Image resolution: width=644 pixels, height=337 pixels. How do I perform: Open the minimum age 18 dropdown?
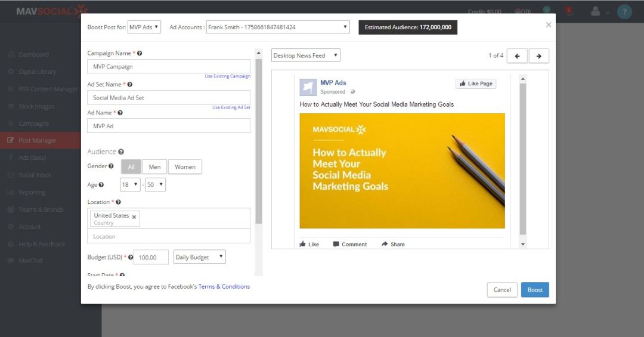pyautogui.click(x=130, y=184)
